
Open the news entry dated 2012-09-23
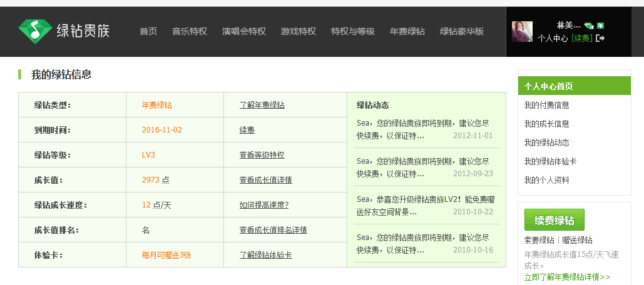click(425, 167)
